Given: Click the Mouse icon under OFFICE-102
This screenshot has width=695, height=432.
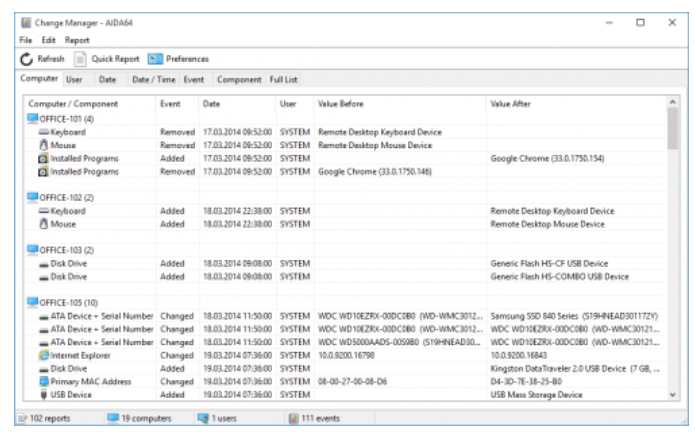Looking at the screenshot, I should 43,224.
